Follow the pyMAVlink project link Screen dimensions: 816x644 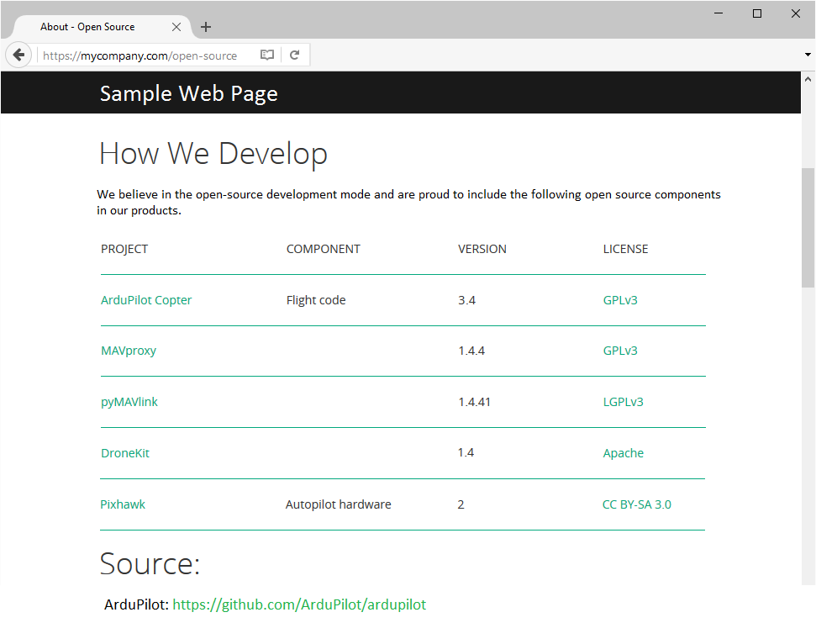coord(129,402)
